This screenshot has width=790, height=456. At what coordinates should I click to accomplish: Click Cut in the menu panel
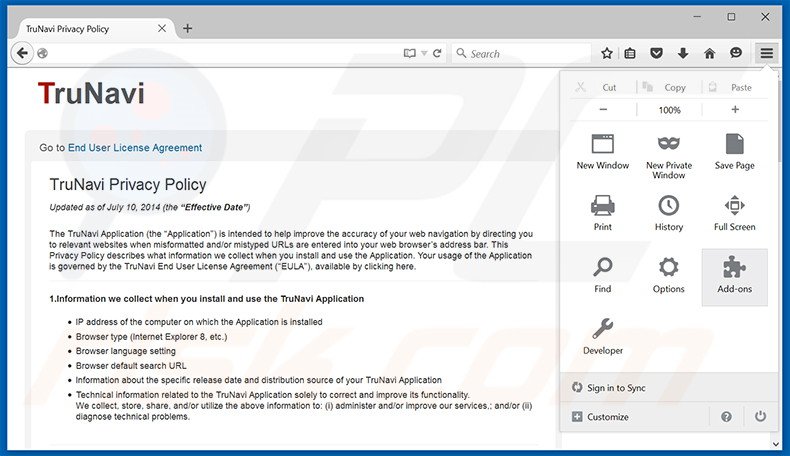pos(603,87)
